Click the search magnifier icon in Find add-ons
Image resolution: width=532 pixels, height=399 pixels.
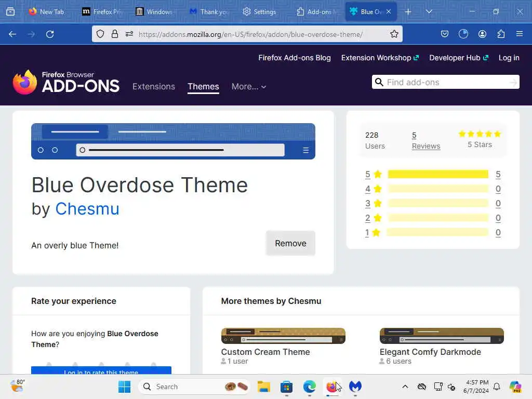click(x=379, y=82)
